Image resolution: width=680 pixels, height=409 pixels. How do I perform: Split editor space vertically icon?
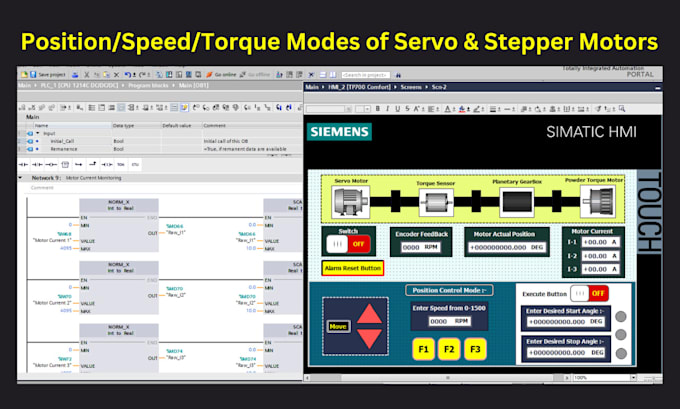333,75
